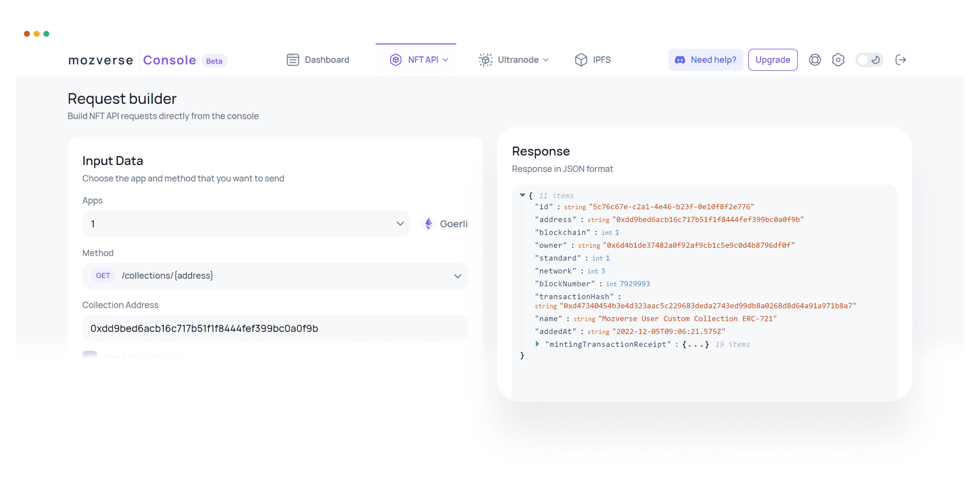Click the "standard" int 1 row
The height and width of the screenshot is (490, 980).
coord(572,258)
